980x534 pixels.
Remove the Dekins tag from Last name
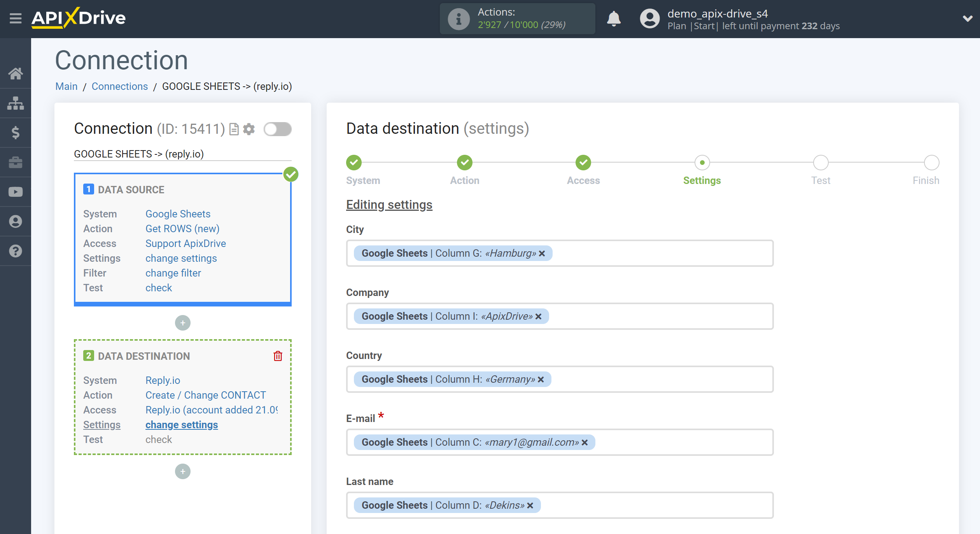530,506
